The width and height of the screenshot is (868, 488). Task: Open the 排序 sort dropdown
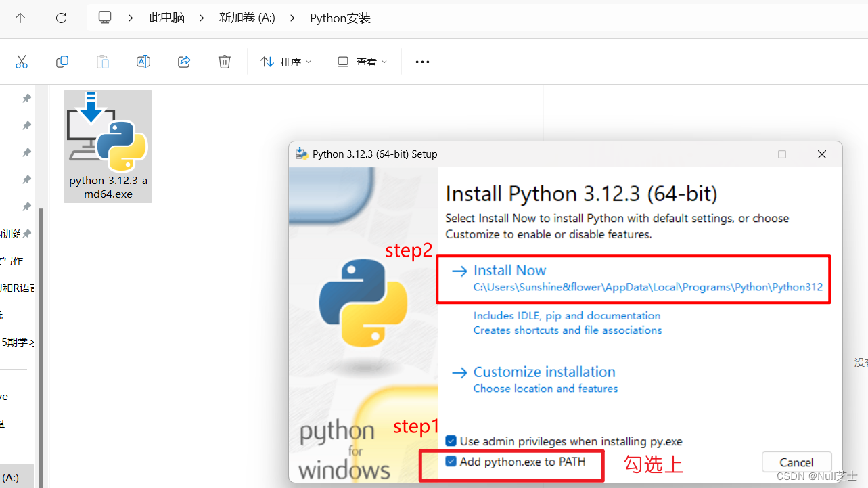[x=286, y=62]
